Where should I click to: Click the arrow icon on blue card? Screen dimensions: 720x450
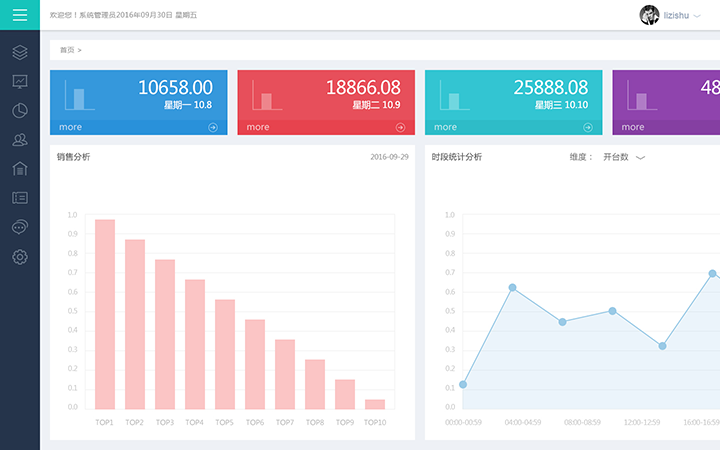click(212, 127)
